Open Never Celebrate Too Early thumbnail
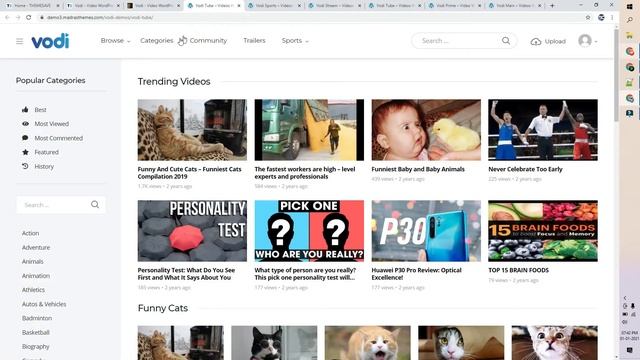Image resolution: width=640 pixels, height=360 pixels. (543, 130)
